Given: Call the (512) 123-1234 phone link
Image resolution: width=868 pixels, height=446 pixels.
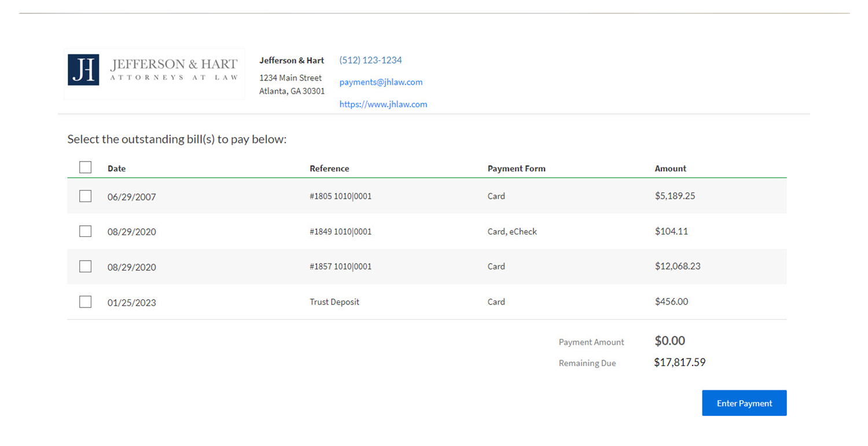Looking at the screenshot, I should pos(370,60).
